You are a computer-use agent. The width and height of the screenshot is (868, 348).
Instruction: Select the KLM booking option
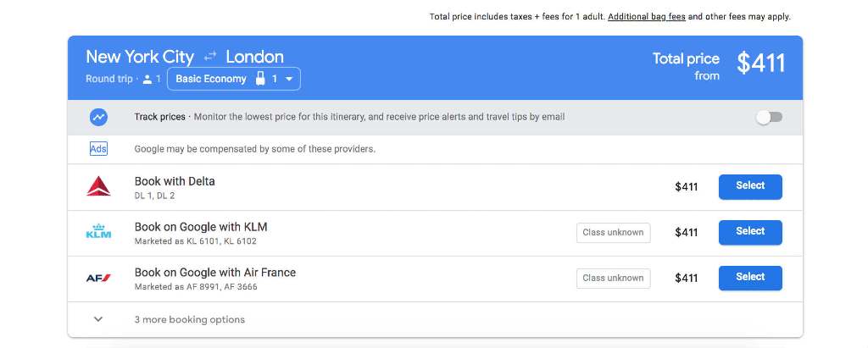[749, 232]
